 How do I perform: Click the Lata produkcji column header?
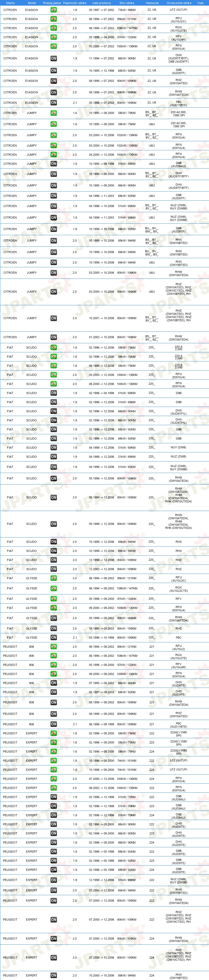click(x=102, y=3)
